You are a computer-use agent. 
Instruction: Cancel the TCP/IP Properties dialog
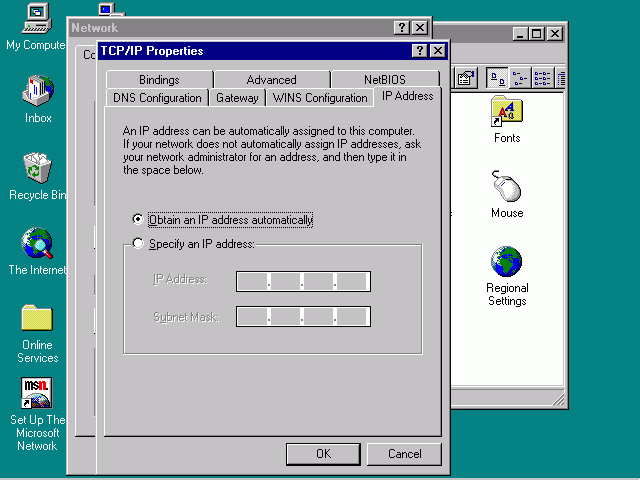tap(404, 454)
